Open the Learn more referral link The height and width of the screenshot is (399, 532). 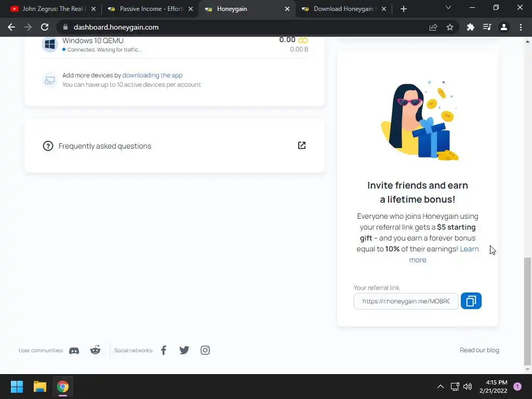pos(470,249)
